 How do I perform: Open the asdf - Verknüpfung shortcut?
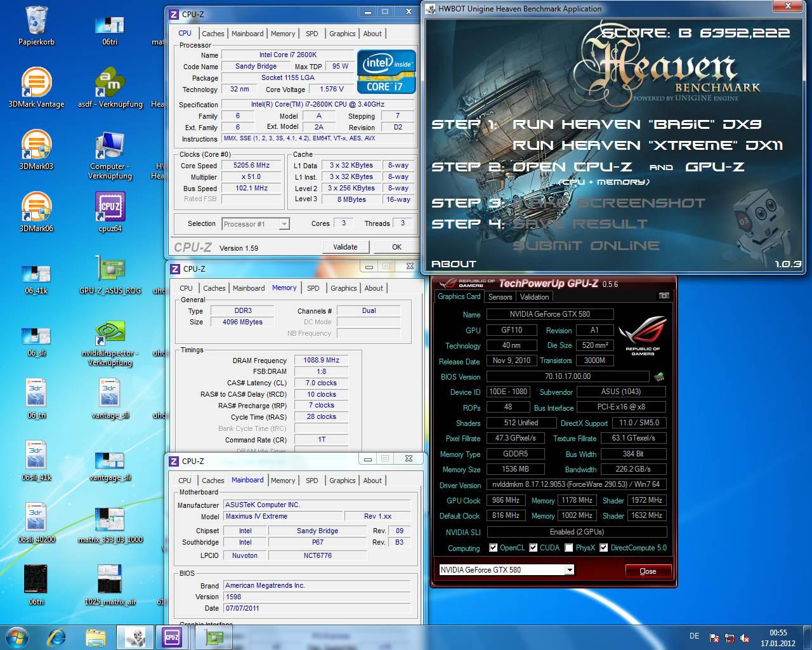pos(110,88)
